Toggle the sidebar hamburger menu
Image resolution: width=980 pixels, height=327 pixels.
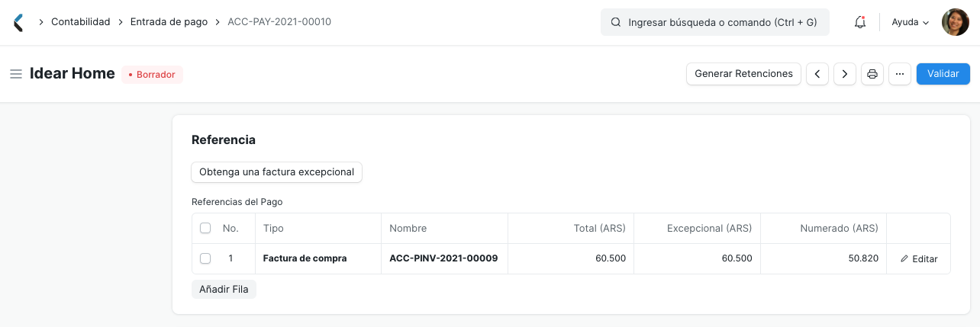(x=15, y=74)
